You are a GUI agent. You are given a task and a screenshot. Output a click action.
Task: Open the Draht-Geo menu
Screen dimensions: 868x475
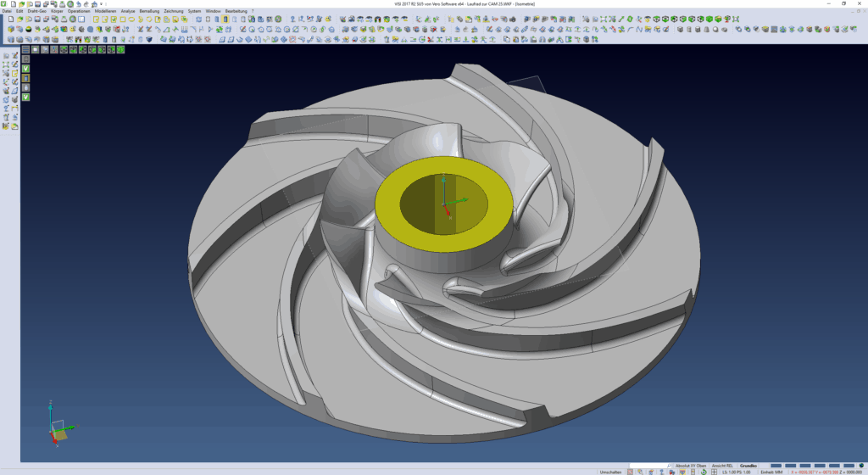[x=36, y=11]
